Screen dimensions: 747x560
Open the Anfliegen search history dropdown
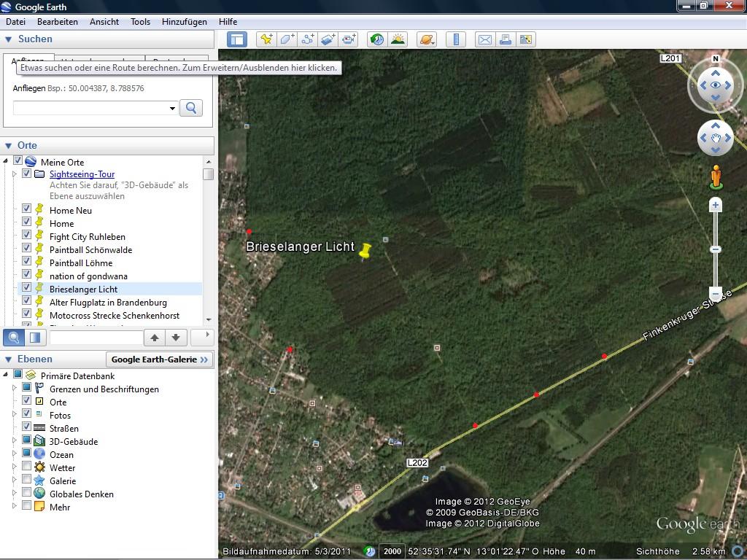click(x=172, y=109)
